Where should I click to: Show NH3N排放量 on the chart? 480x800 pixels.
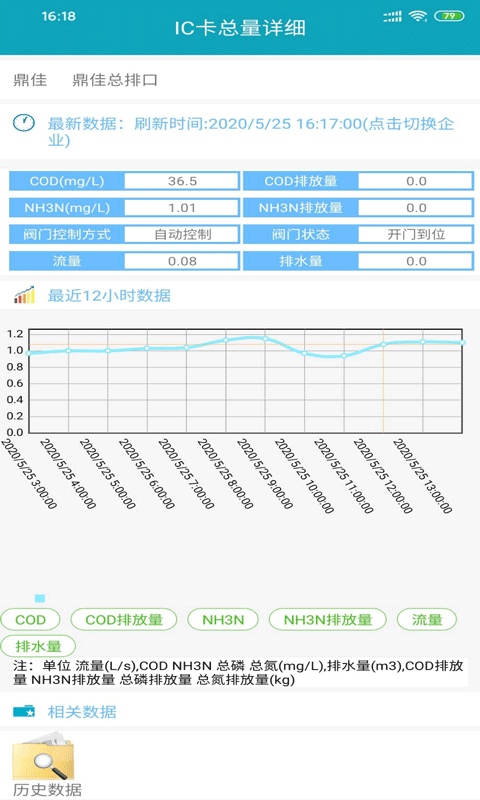pyautogui.click(x=327, y=619)
